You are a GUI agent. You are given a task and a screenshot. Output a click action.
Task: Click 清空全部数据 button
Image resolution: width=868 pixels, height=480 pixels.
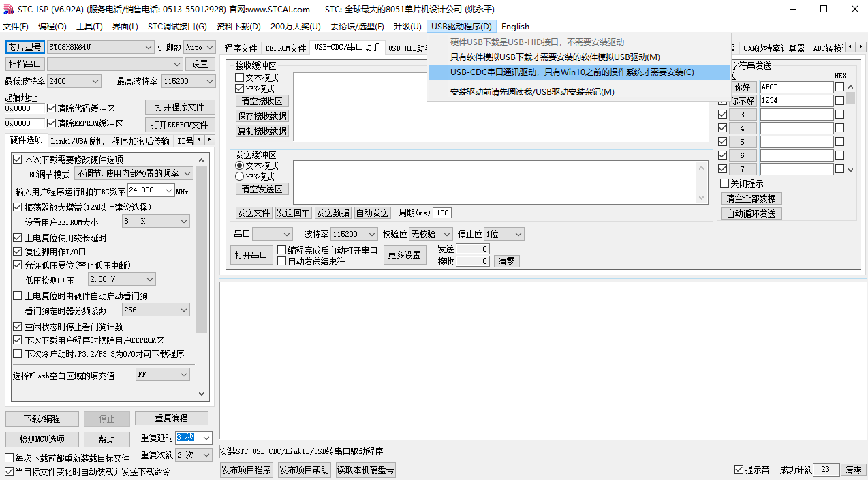751,198
